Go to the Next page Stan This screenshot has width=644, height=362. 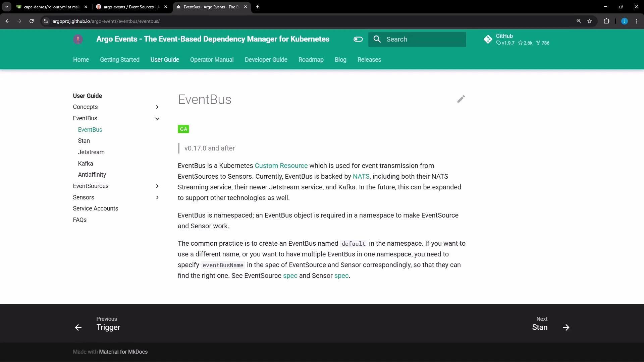click(540, 327)
